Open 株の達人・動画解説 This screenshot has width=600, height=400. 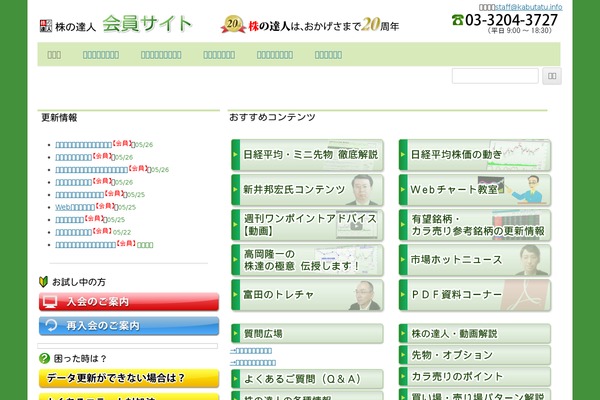[x=475, y=333]
